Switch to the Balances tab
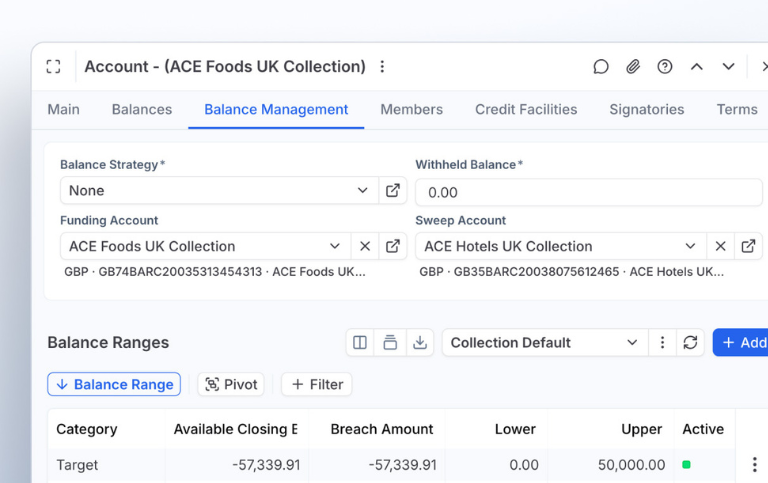768x483 pixels. point(142,109)
